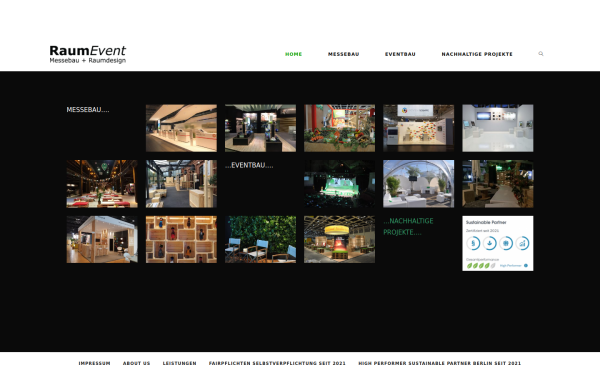This screenshot has width=600, height=375.
Task: Open thumbnail of hall with red seating and lights
Action: 102,184
